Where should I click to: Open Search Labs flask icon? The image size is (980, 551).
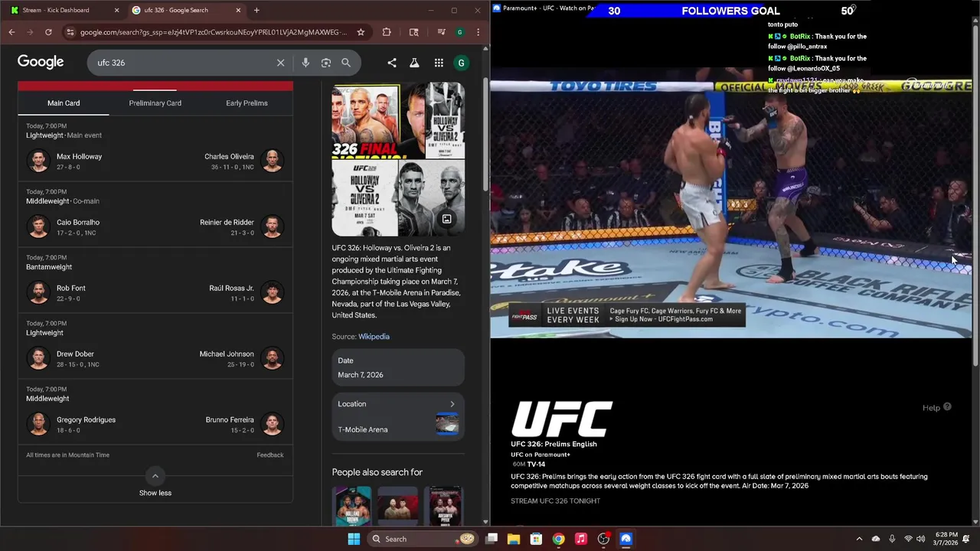[x=414, y=63]
